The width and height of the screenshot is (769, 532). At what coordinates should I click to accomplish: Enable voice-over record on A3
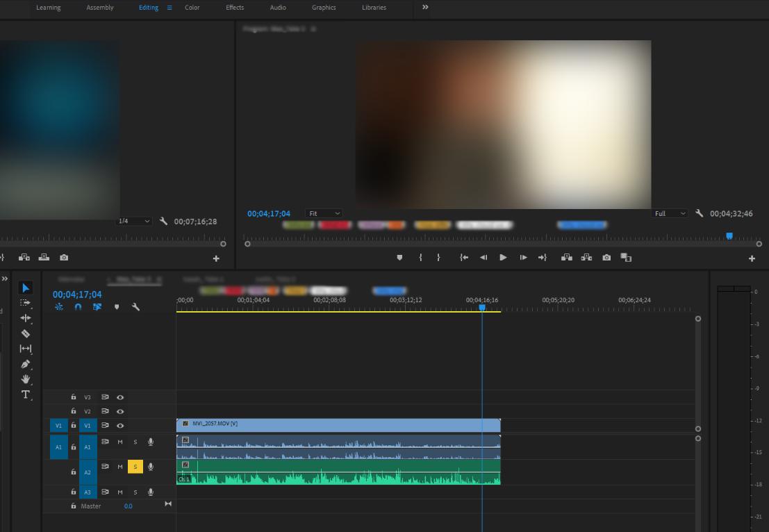151,492
